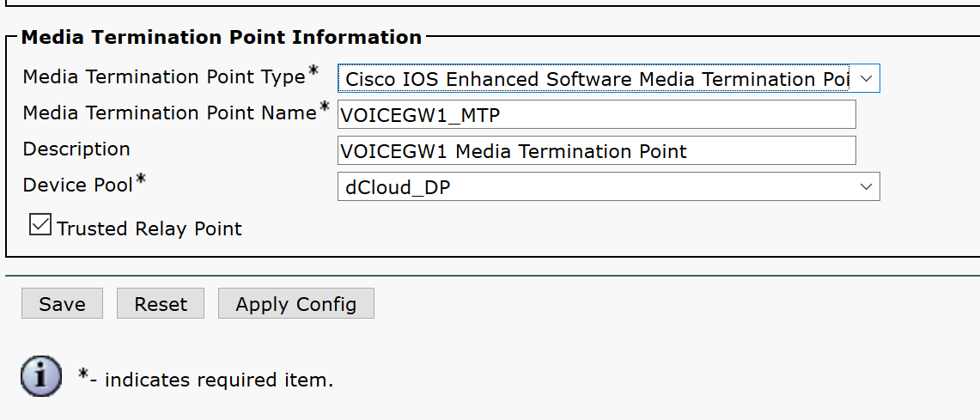Click the Media Termination Point Type label
Screen dimensions: 980x420
point(164,77)
